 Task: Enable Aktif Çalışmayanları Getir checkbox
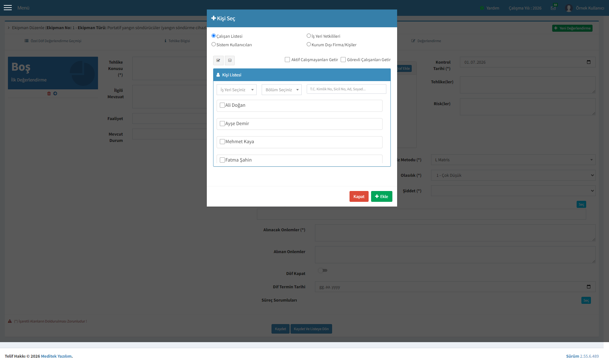[x=287, y=60]
